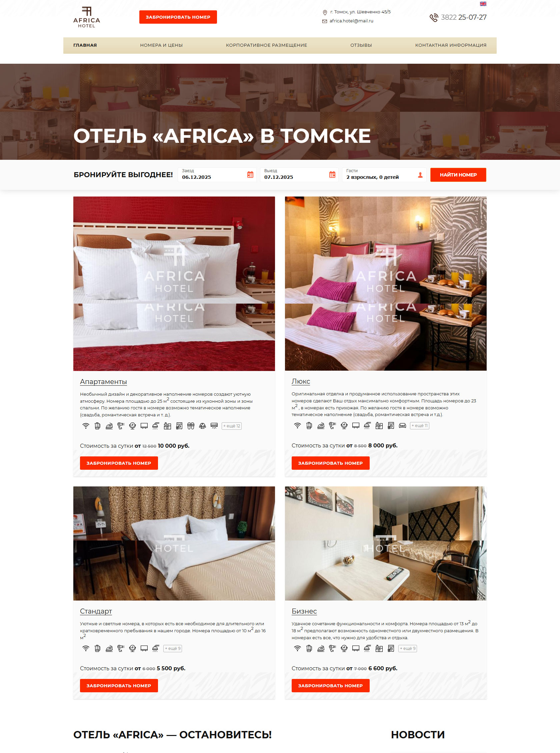The width and height of the screenshot is (560, 753).
Task: Click the Africa Hotel logo
Action: tap(87, 17)
